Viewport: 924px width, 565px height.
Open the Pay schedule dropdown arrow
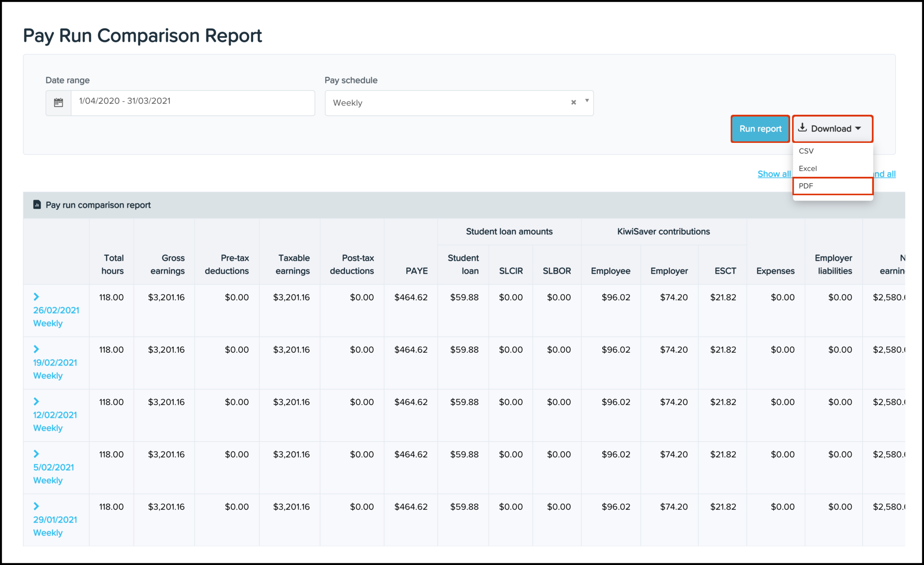[x=587, y=101]
